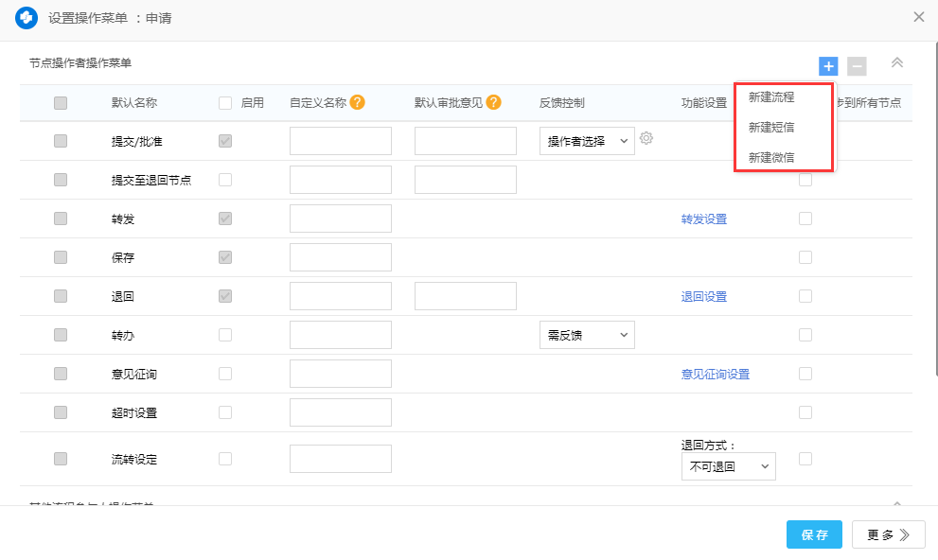Enable the 转办 checkbox in 启用 column
The width and height of the screenshot is (938, 560).
click(x=225, y=335)
